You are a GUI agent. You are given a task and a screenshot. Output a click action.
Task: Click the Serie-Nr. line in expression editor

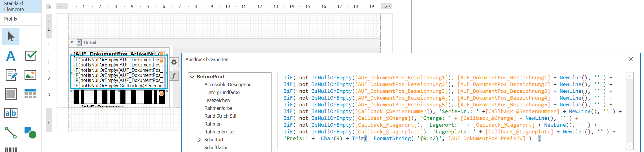pos(453,111)
